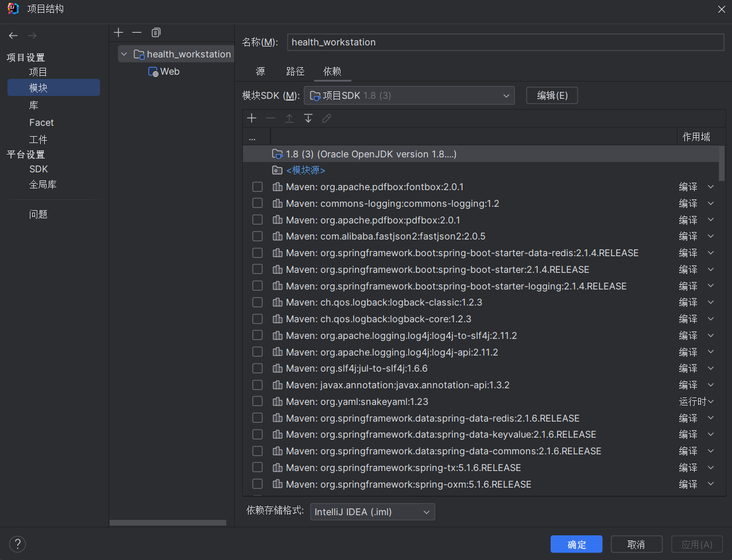Viewport: 732px width, 560px height.
Task: Click library icon of logback-classic:1.2.3
Action: (278, 302)
